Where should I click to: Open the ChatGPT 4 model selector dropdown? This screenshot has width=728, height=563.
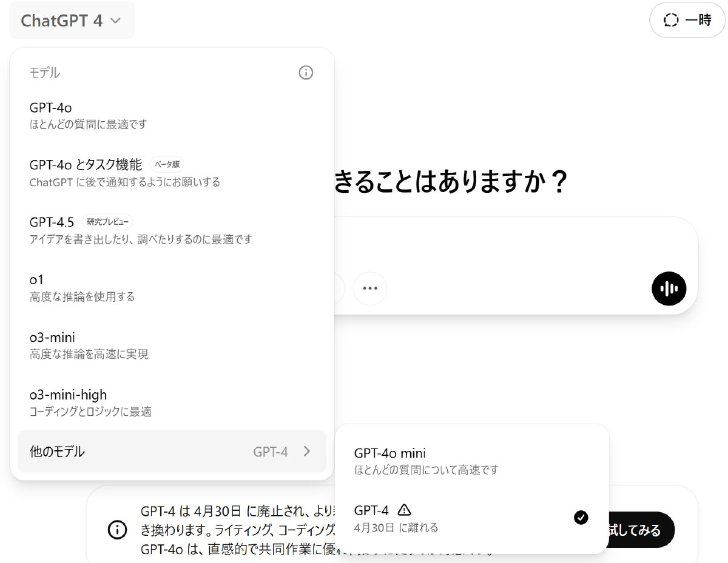[x=72, y=21]
